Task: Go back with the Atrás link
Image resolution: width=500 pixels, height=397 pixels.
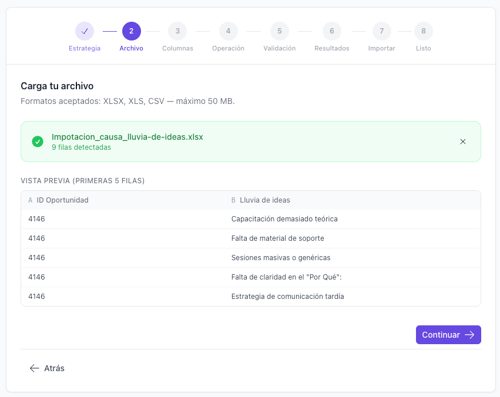Action: (x=47, y=368)
